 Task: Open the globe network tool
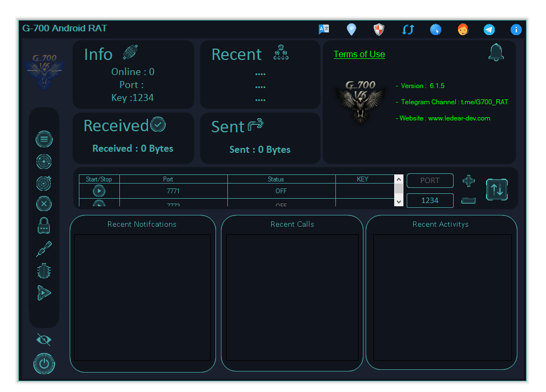[x=435, y=30]
